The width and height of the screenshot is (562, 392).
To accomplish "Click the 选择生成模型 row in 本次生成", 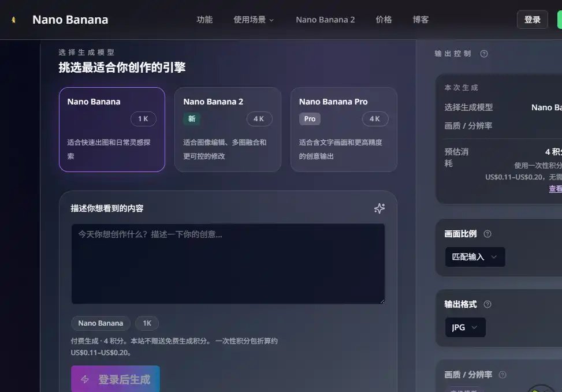I will (503, 107).
